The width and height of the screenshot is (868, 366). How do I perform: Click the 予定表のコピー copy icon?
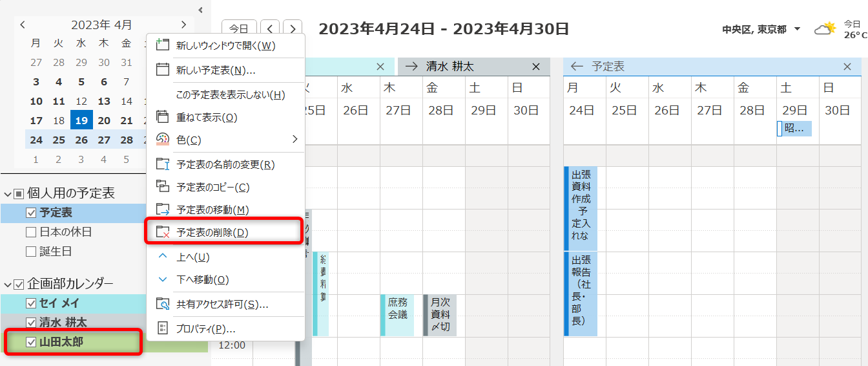[163, 187]
